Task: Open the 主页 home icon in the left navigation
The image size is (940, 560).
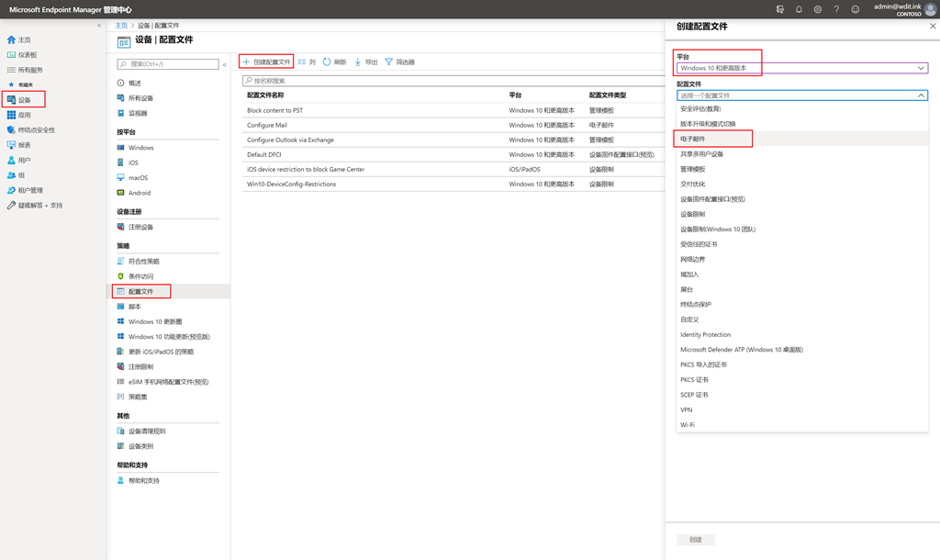Action: point(11,39)
